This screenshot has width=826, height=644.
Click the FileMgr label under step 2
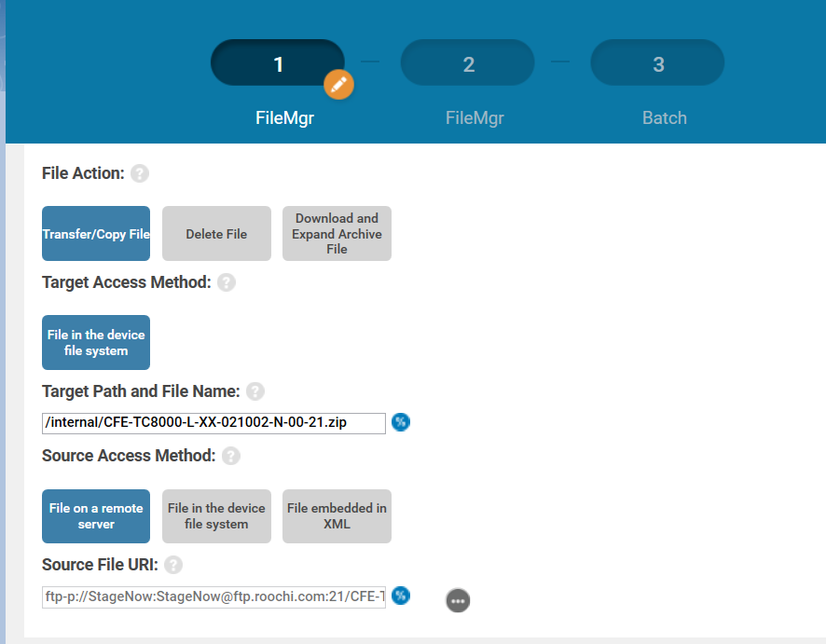click(x=475, y=118)
